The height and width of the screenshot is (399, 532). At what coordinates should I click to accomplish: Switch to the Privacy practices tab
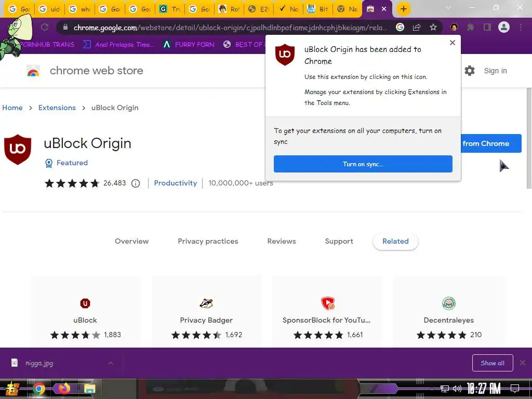coord(208,241)
